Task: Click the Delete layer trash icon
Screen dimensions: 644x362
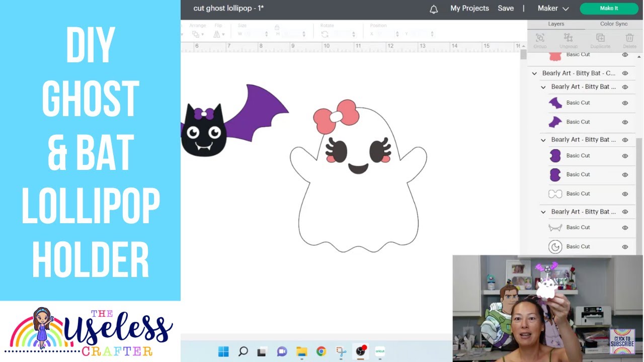Action: 629,38
